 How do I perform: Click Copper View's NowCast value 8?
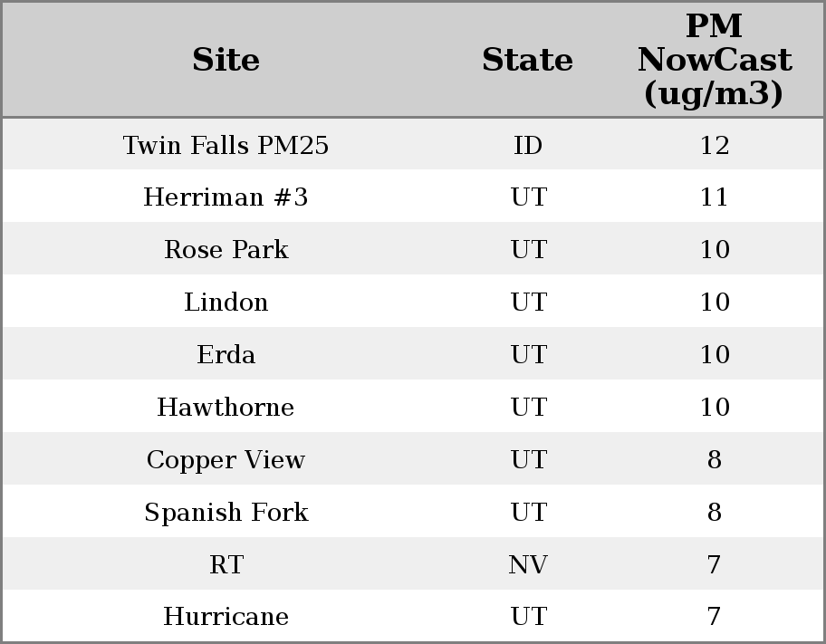714,460
